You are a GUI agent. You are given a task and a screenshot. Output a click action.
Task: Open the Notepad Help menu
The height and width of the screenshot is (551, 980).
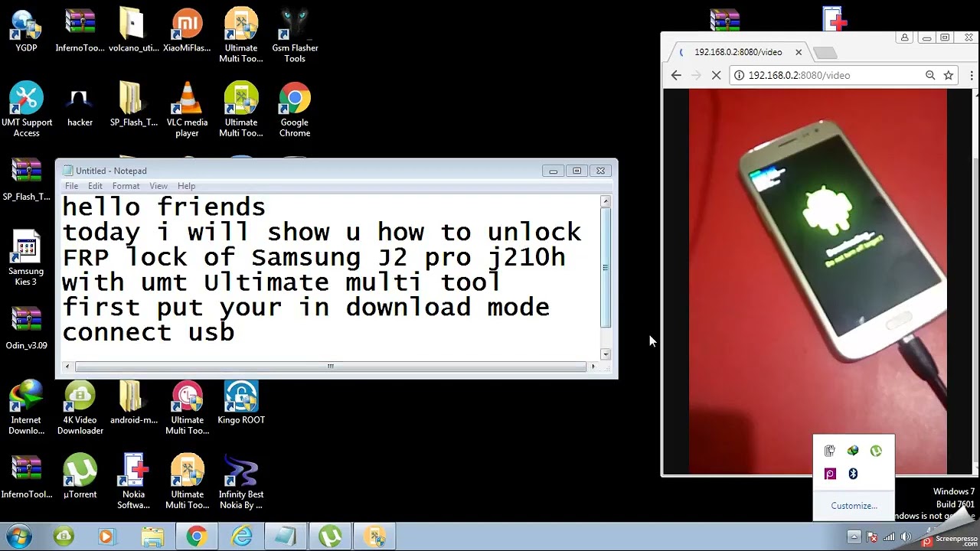[186, 186]
